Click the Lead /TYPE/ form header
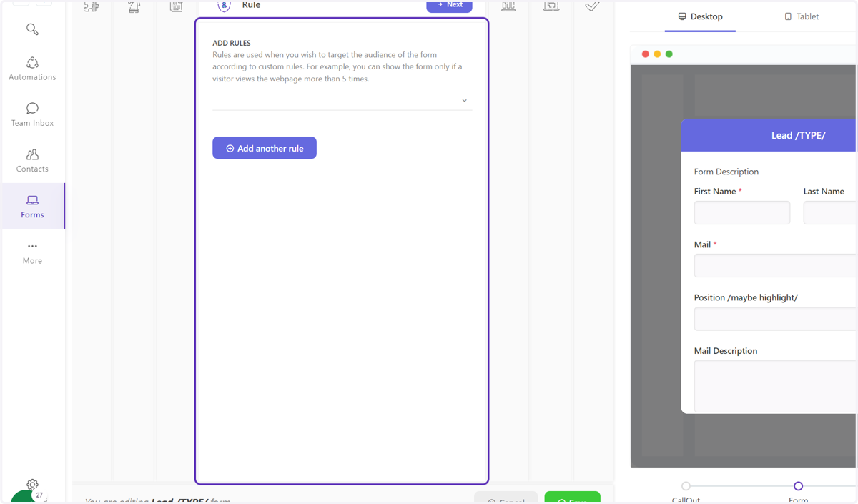Screen dimensions: 858x504 tap(769, 135)
